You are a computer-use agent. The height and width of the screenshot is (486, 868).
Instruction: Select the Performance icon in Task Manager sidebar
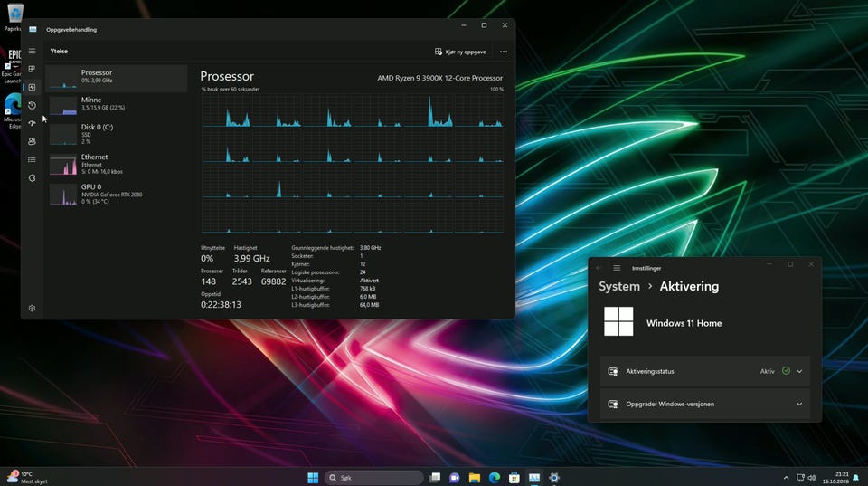click(x=33, y=87)
